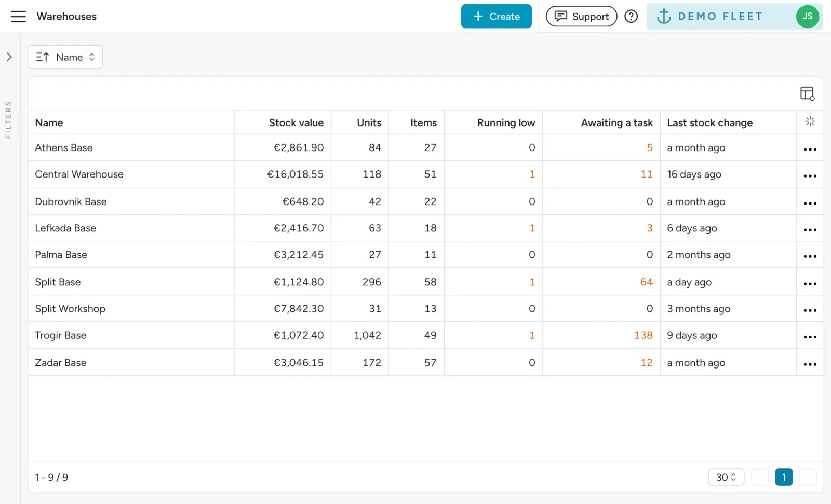The image size is (831, 504).
Task: Click the previous page button
Action: coord(759,477)
